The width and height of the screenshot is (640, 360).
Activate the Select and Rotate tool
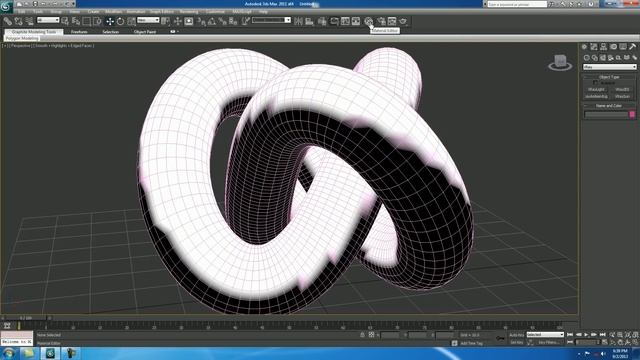click(x=120, y=21)
